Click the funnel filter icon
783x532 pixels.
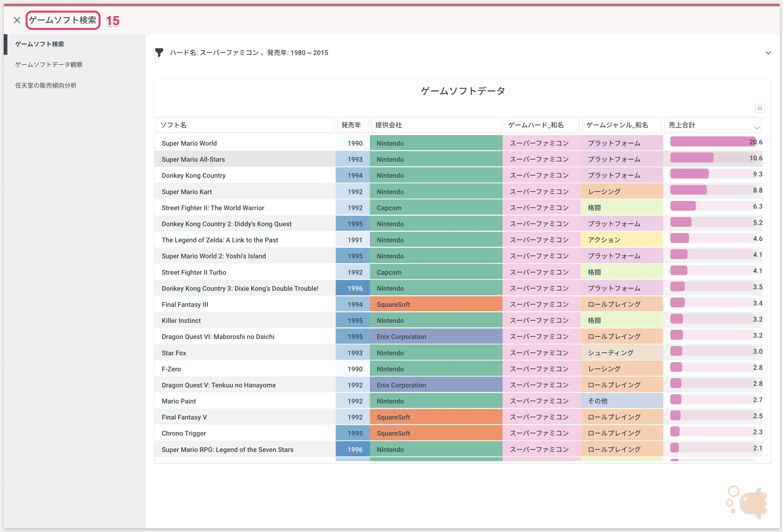coord(159,53)
